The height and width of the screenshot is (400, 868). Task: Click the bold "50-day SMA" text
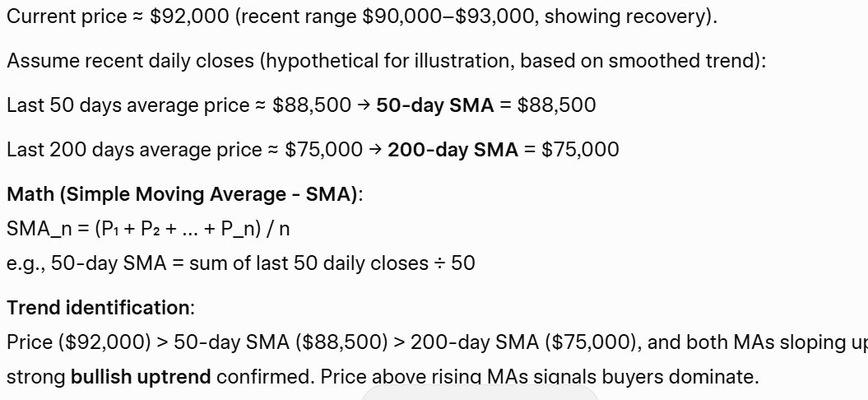point(434,105)
